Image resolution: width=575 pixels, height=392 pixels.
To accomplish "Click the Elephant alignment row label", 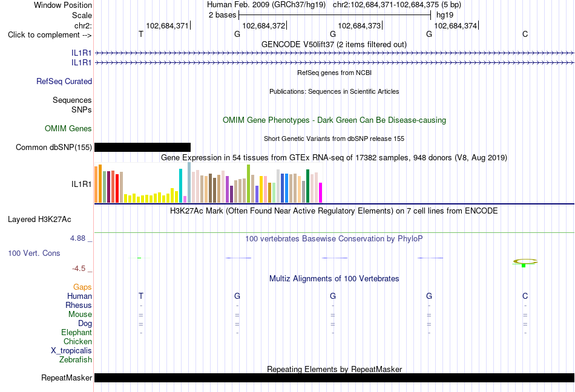I will coord(76,332).
